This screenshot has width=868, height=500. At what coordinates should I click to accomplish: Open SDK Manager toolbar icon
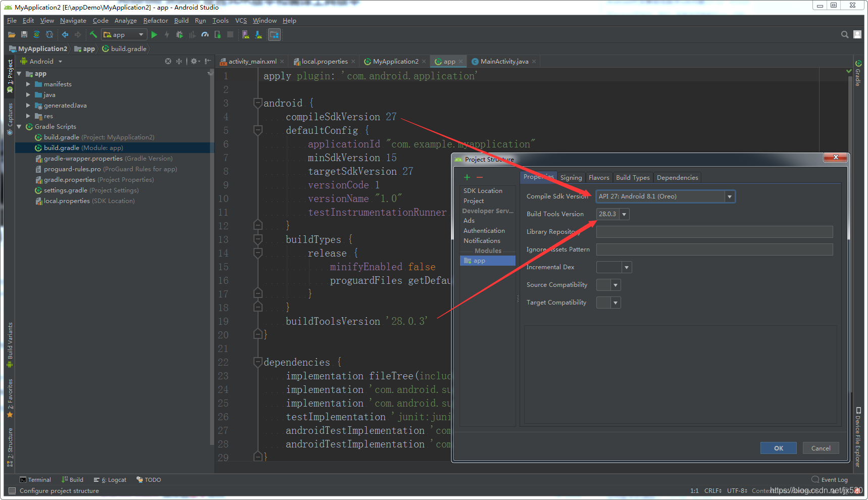click(259, 35)
